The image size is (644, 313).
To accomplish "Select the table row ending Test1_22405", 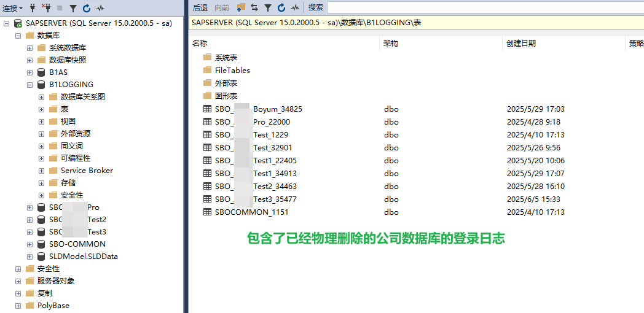I will (x=256, y=160).
